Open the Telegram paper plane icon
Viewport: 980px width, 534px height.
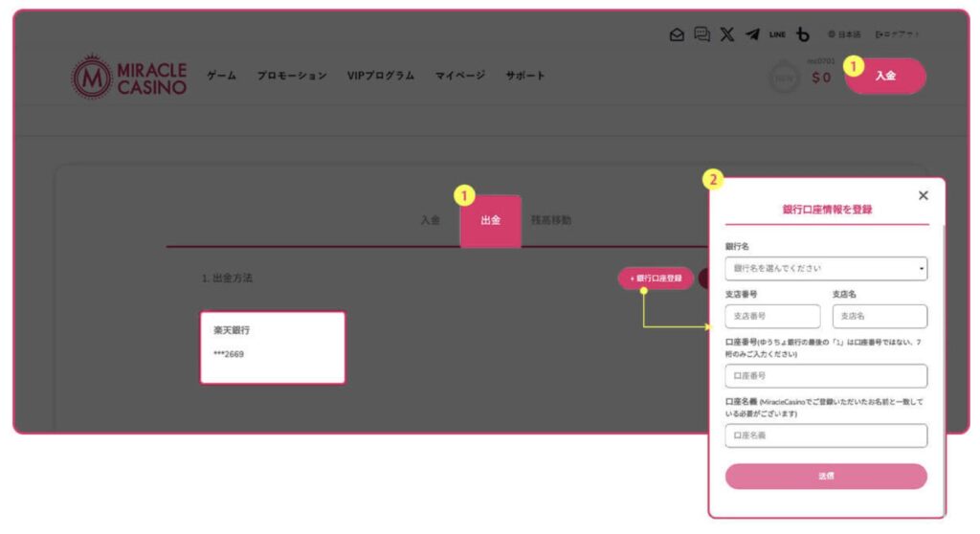(x=752, y=34)
